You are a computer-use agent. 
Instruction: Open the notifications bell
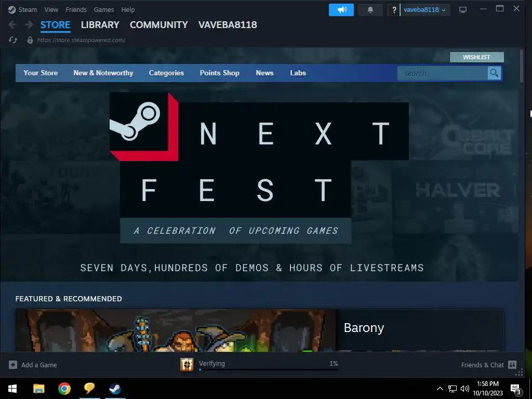(370, 10)
